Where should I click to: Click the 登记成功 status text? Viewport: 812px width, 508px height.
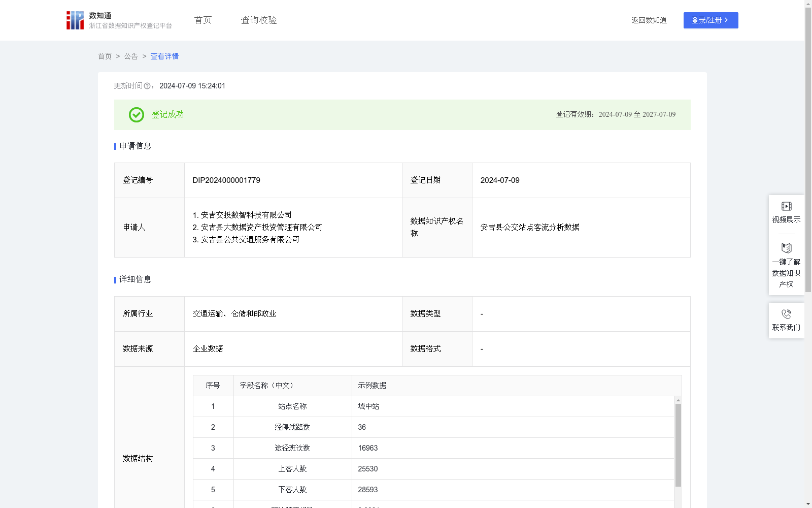point(167,115)
